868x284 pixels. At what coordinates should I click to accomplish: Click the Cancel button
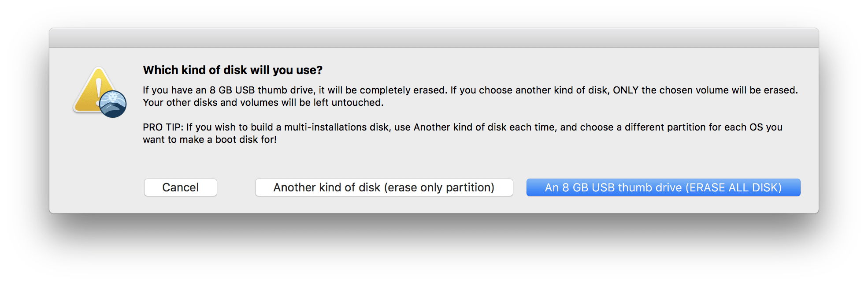pyautogui.click(x=180, y=187)
